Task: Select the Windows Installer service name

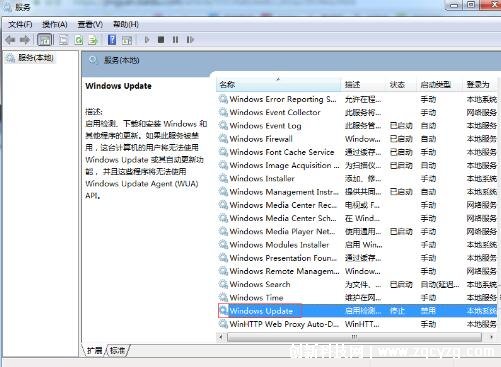Action: coord(262,178)
